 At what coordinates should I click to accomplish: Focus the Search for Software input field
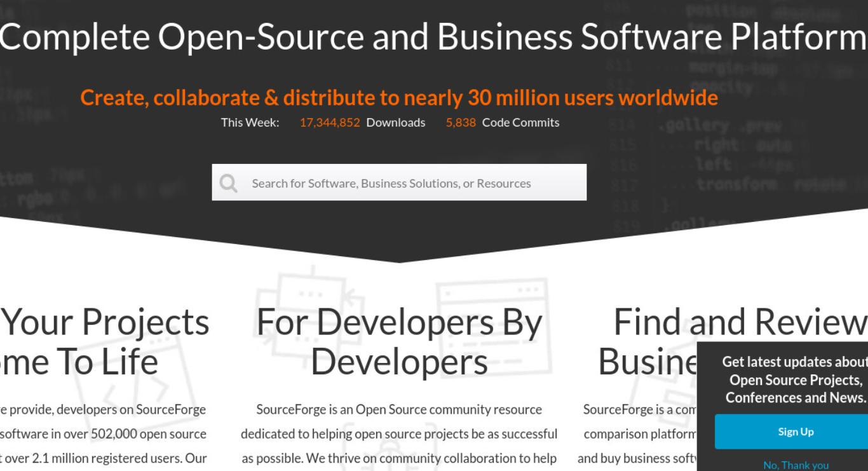pos(399,182)
